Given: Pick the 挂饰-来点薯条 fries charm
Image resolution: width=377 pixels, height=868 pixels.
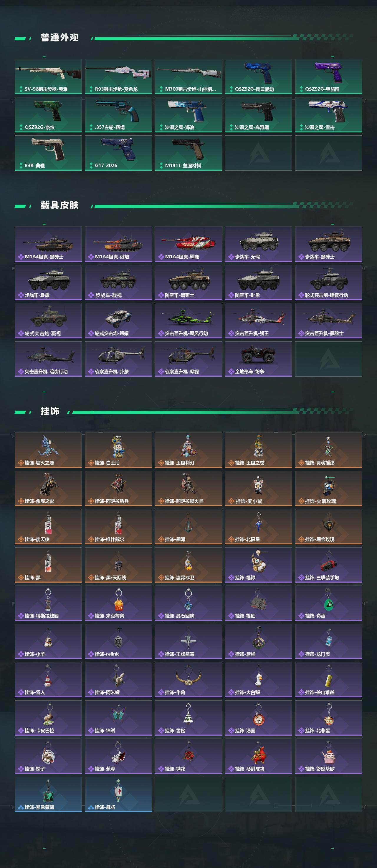Looking at the screenshot, I should (118, 603).
